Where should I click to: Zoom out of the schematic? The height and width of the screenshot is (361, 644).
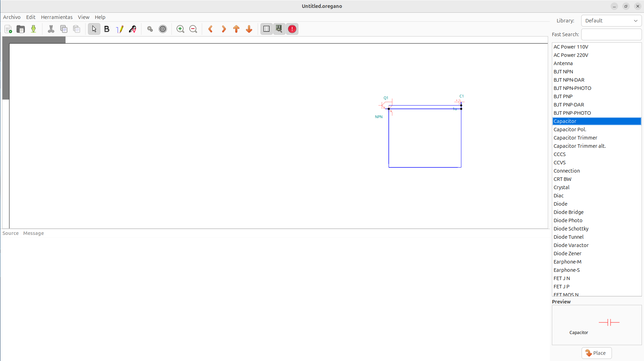click(193, 29)
